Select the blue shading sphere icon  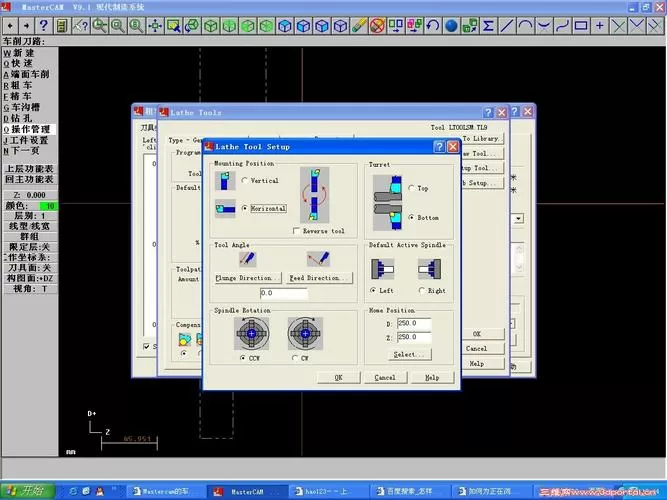pos(451,26)
